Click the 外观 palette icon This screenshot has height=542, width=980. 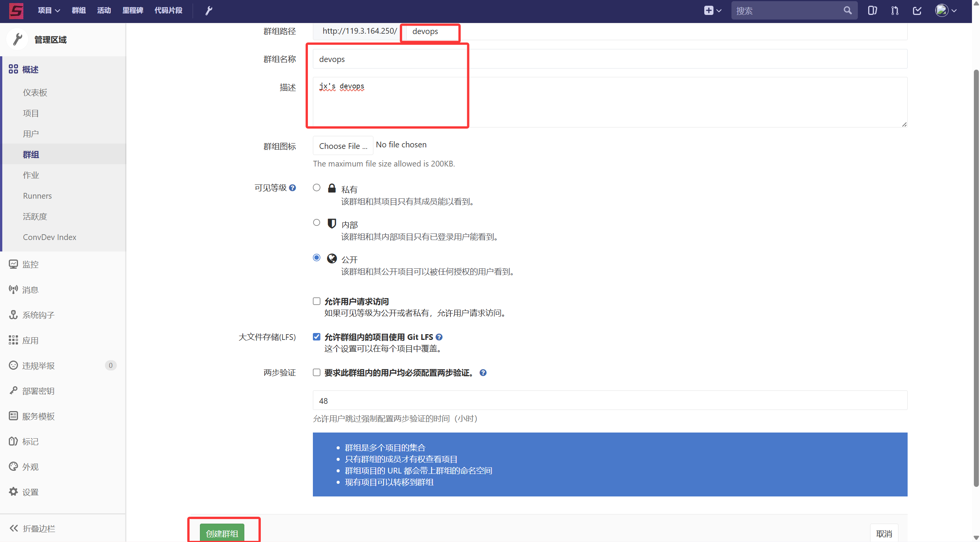tap(13, 467)
